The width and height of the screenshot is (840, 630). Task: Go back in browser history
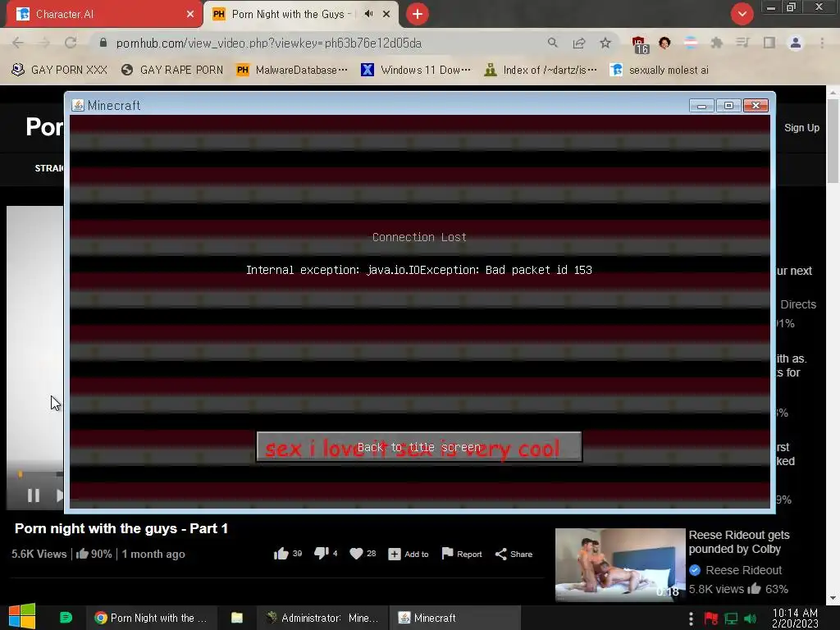pos(18,43)
